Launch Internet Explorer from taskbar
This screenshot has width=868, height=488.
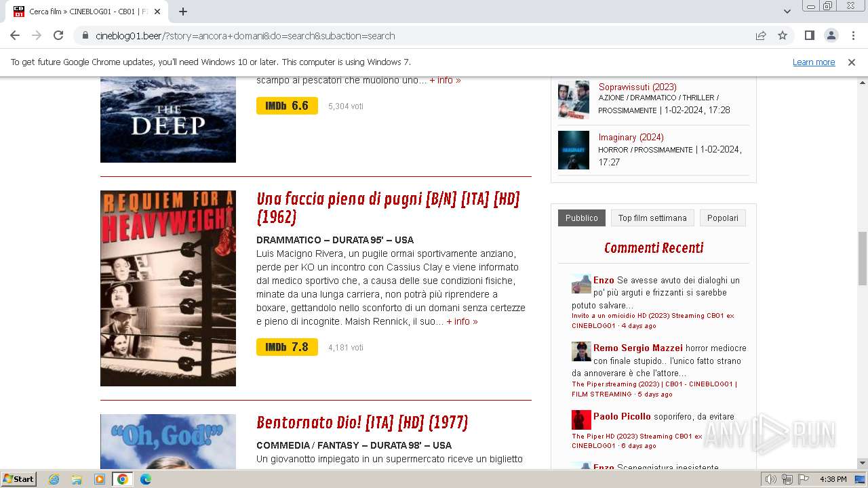pyautogui.click(x=54, y=479)
